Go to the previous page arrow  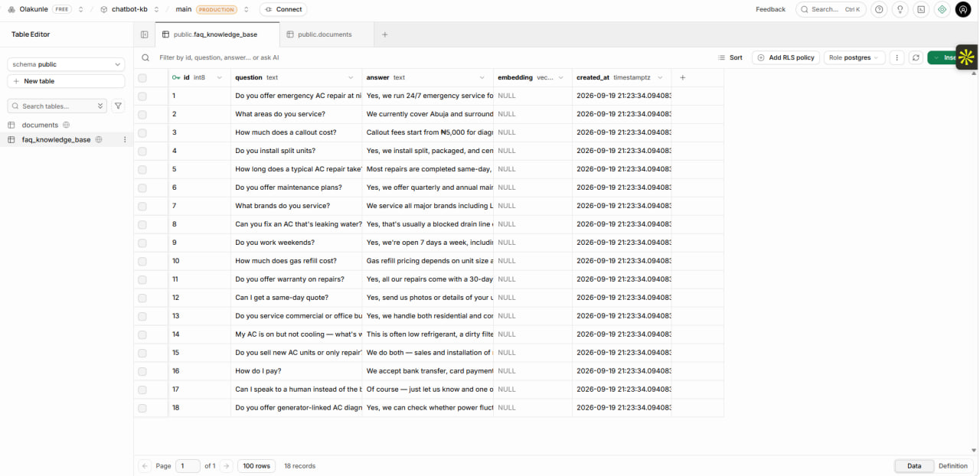tap(145, 466)
